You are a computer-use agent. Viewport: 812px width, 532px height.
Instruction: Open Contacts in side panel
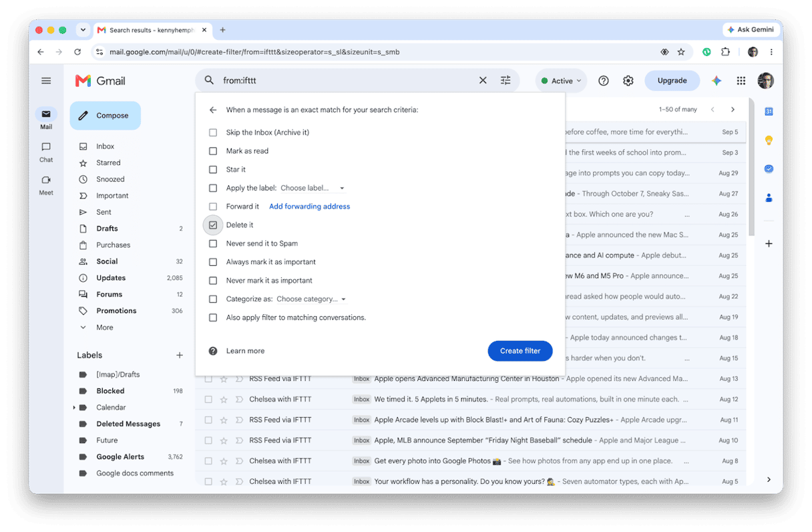click(x=769, y=198)
